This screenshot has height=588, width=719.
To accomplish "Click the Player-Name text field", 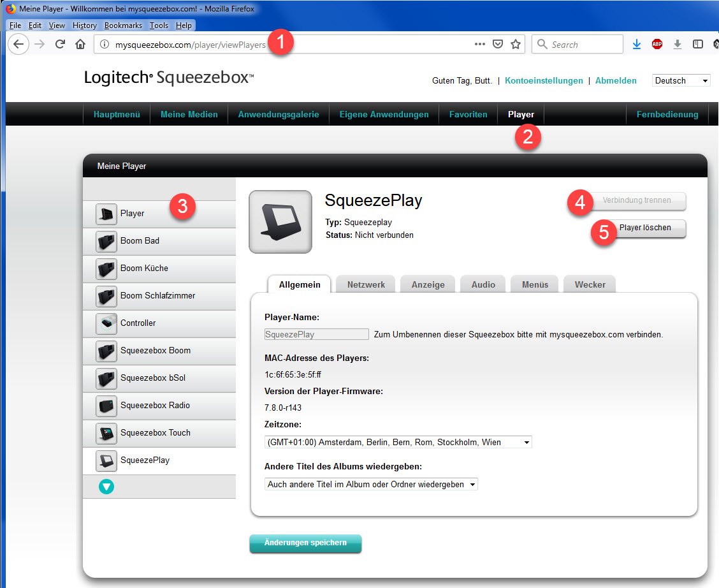I will click(x=316, y=334).
